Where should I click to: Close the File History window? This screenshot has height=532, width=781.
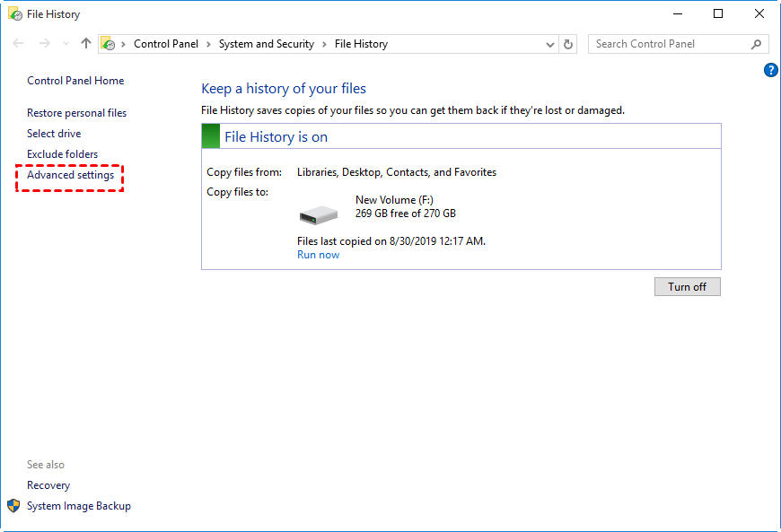coord(759,14)
